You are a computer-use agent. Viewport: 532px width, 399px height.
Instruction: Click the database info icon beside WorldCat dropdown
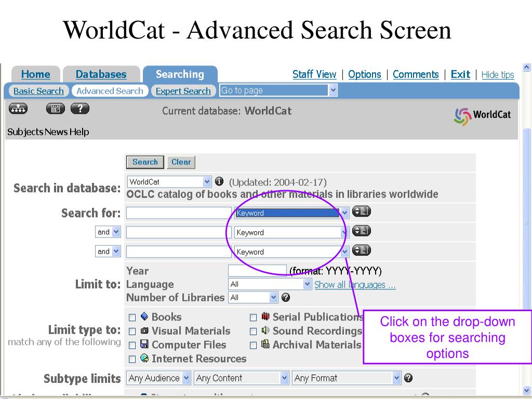pos(219,181)
